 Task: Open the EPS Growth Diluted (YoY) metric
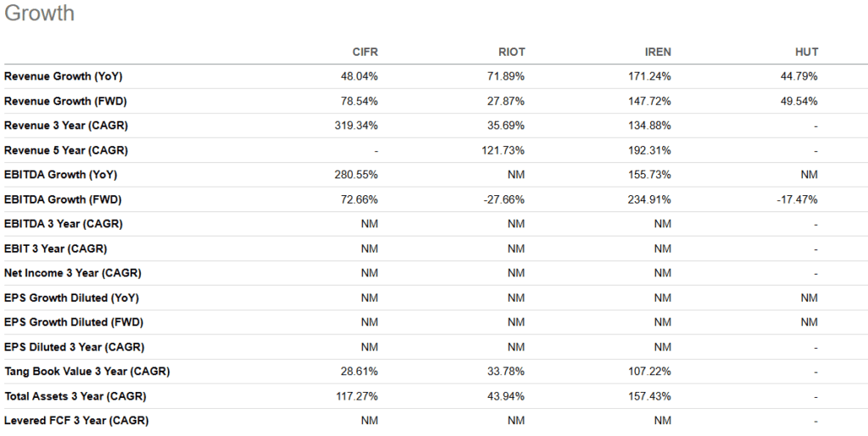72,298
